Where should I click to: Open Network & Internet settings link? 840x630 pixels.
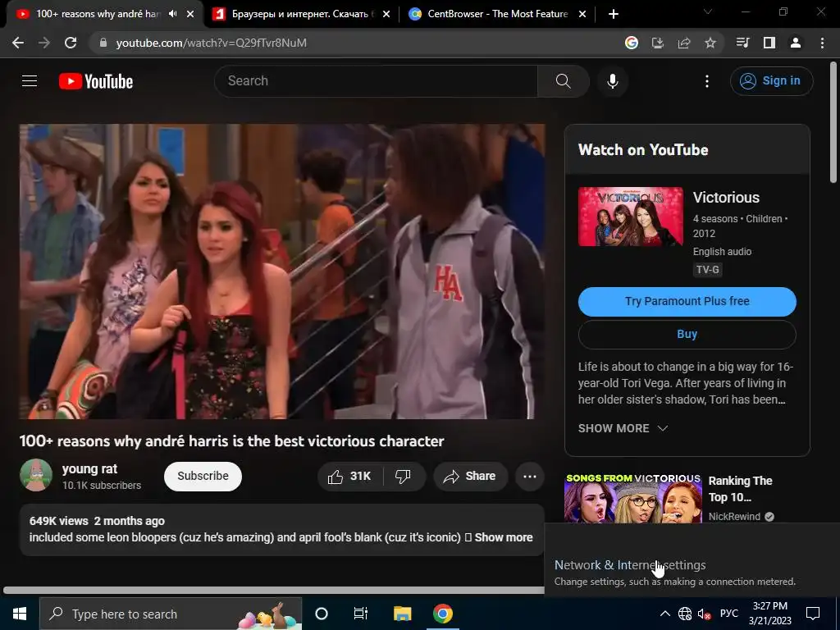pos(630,565)
